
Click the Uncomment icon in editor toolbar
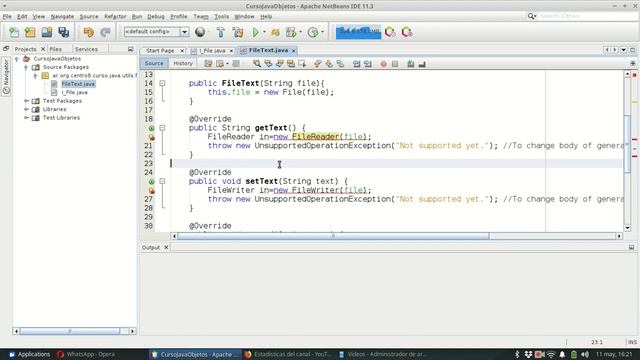click(422, 64)
